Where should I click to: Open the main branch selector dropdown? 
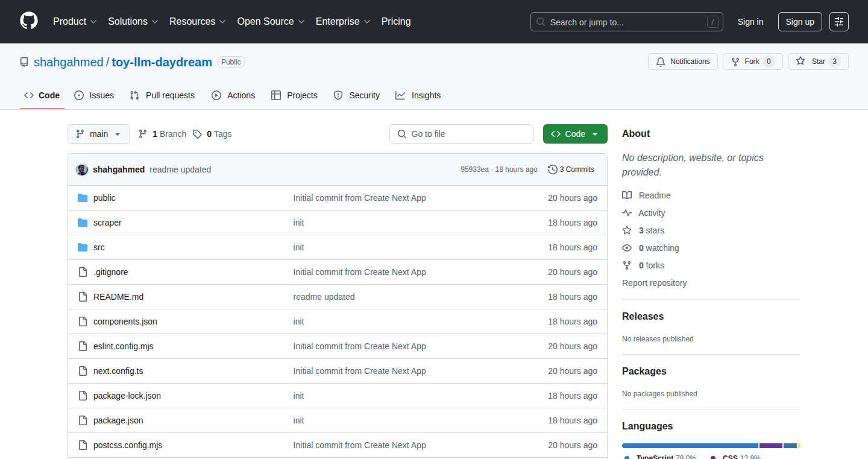[x=99, y=134]
